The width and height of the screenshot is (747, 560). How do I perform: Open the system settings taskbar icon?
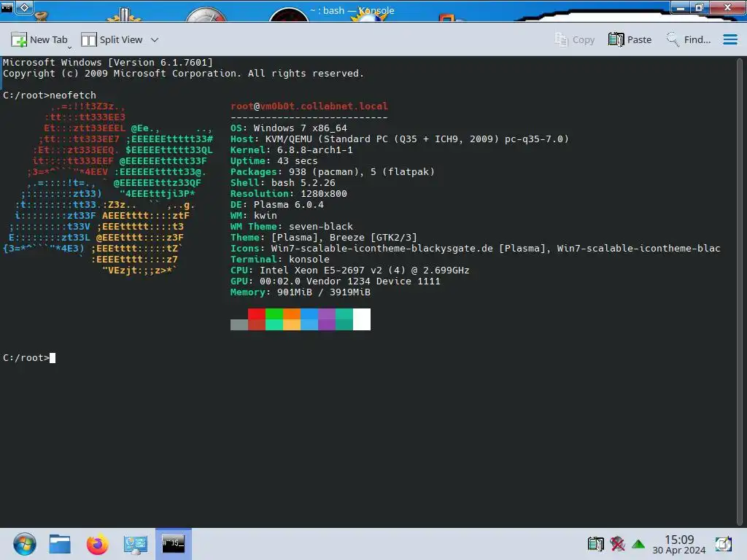click(135, 544)
